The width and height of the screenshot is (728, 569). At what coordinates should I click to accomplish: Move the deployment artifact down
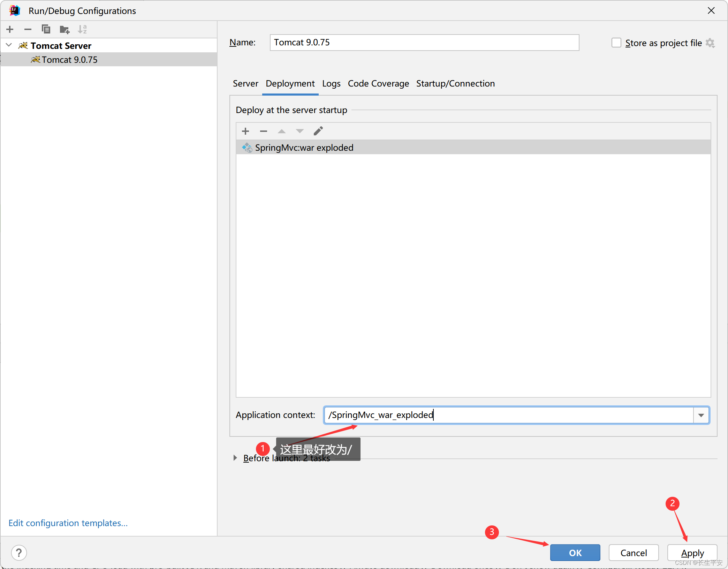[x=300, y=131]
